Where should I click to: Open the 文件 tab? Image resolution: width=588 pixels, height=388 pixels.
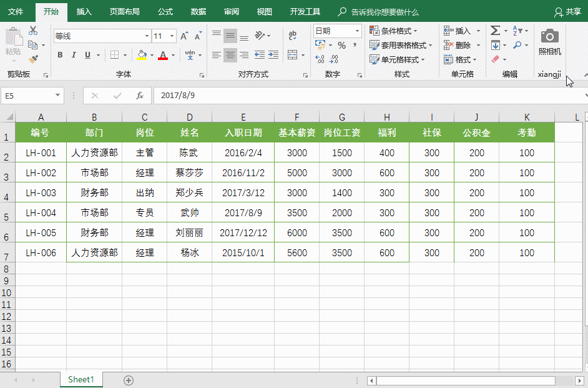click(16, 12)
